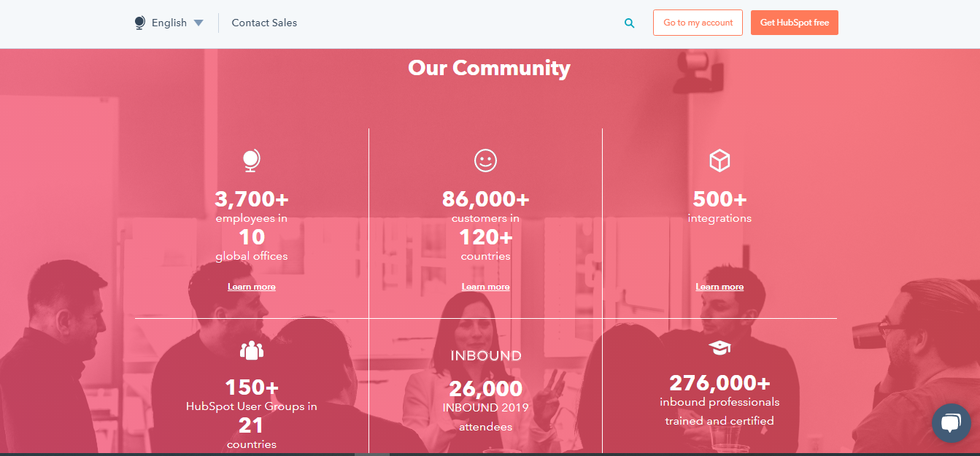Open the chat widget bubble
Viewport: 980px width, 456px height.
coord(952,423)
